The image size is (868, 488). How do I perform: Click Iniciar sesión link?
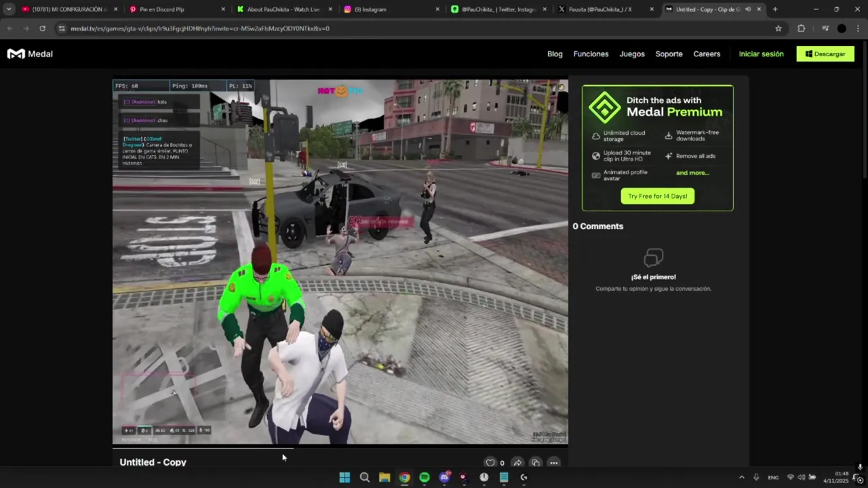point(761,54)
